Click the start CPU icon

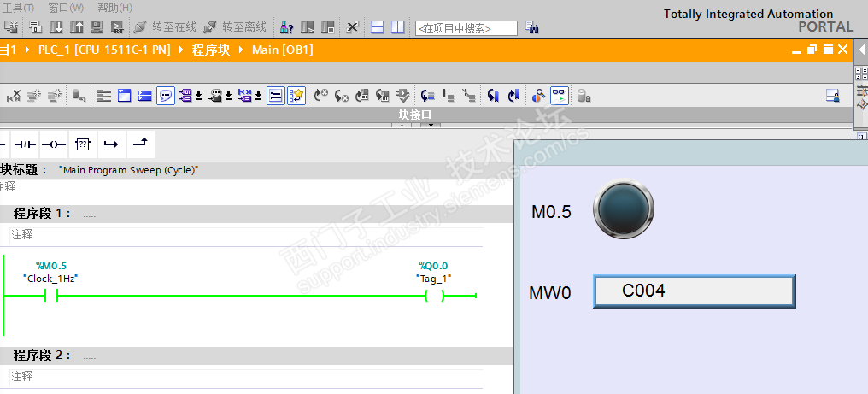308,26
